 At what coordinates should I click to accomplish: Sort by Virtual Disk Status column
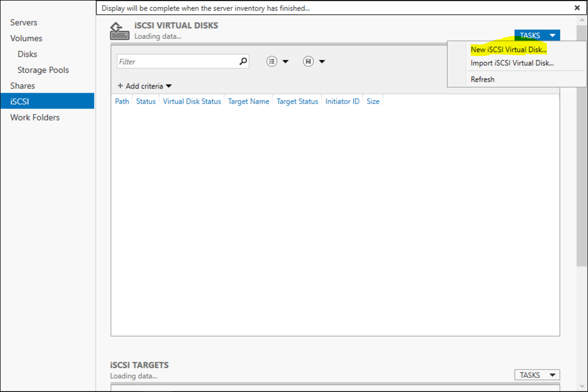tap(192, 101)
